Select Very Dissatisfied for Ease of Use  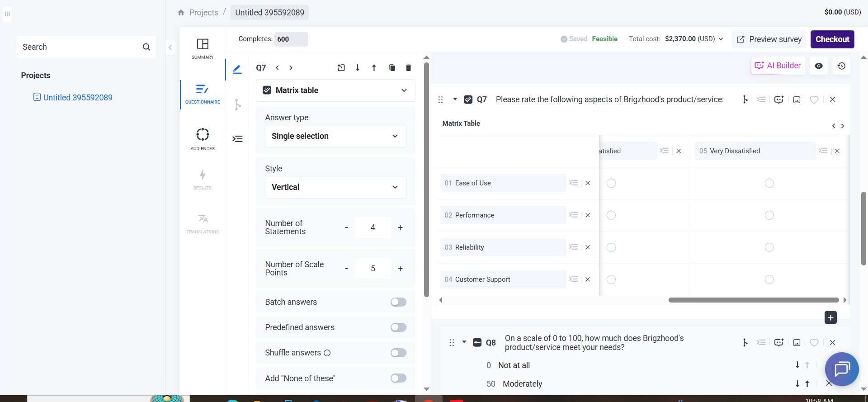tap(769, 183)
